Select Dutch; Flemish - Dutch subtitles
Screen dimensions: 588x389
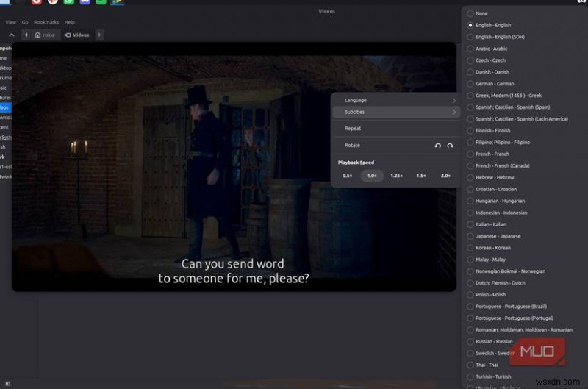(496, 283)
